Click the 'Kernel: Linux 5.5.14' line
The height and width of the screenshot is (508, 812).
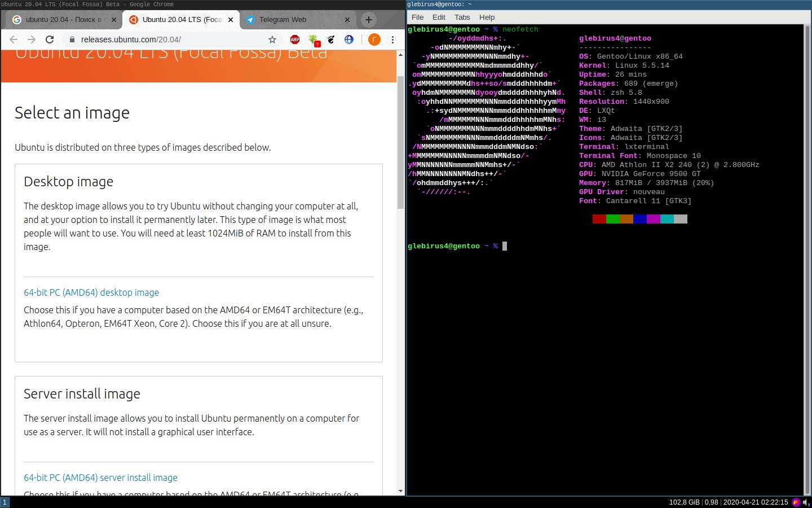(x=624, y=65)
